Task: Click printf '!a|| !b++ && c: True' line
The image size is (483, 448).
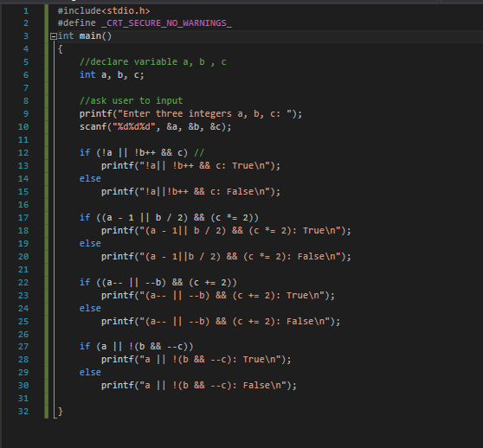Action: 190,166
